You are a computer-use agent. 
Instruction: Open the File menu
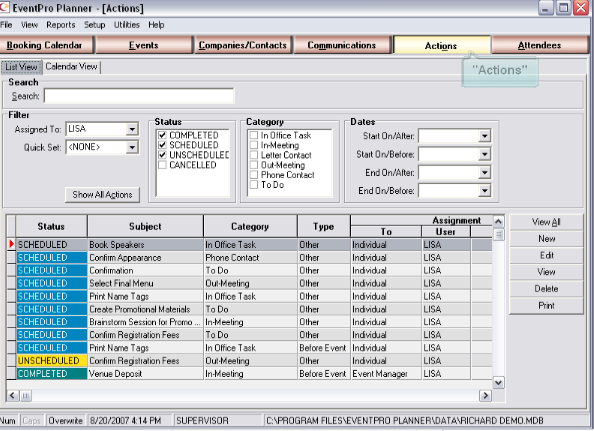pos(6,25)
